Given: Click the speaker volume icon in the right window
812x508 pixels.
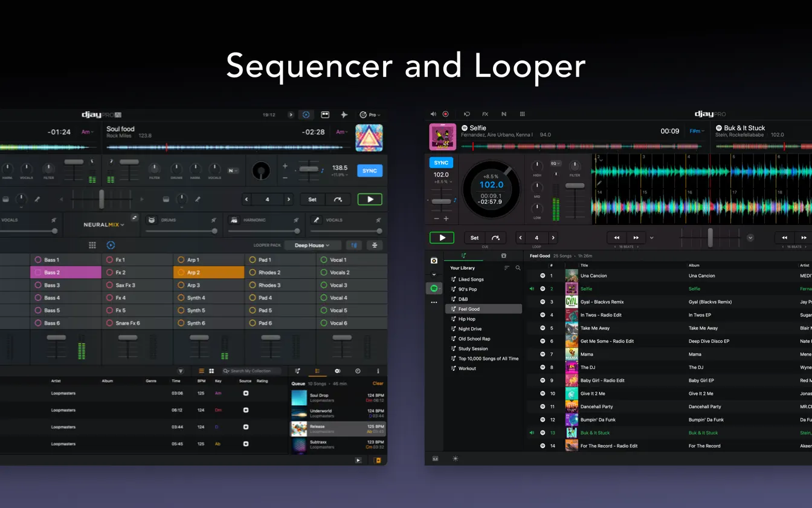Looking at the screenshot, I should 433,114.
